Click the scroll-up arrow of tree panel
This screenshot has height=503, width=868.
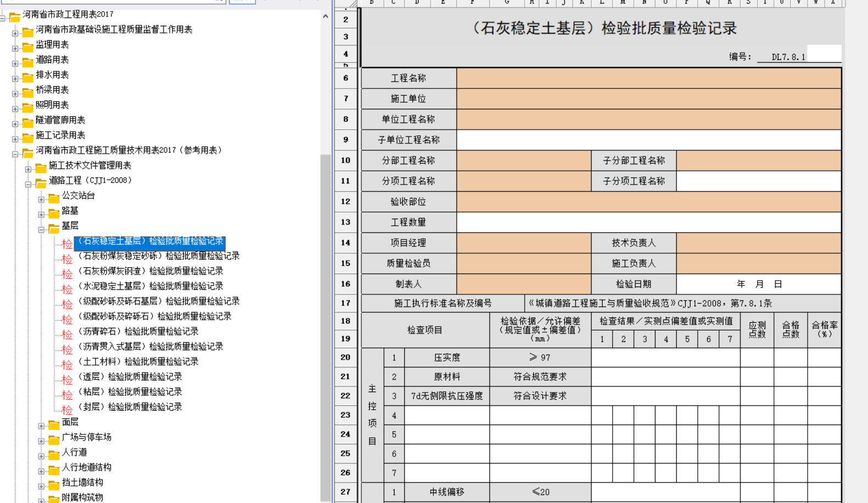point(325,16)
